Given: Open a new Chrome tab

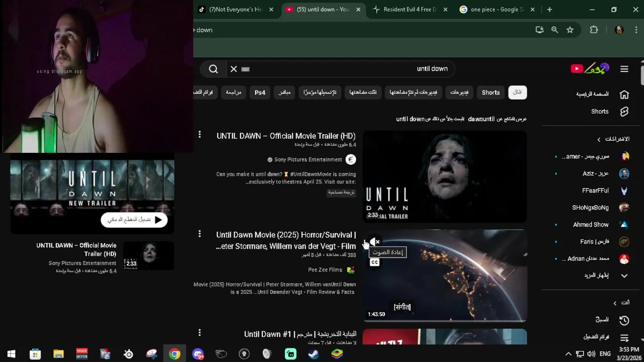Looking at the screenshot, I should pyautogui.click(x=549, y=10).
